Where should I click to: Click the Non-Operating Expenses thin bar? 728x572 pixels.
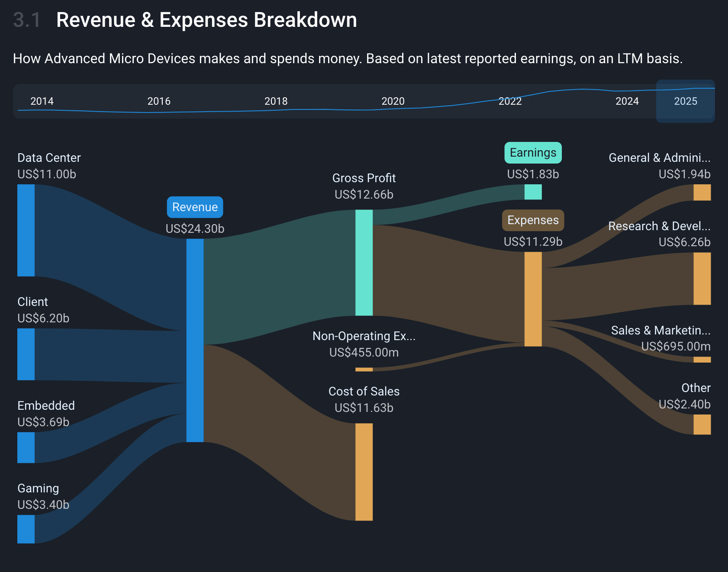364,370
